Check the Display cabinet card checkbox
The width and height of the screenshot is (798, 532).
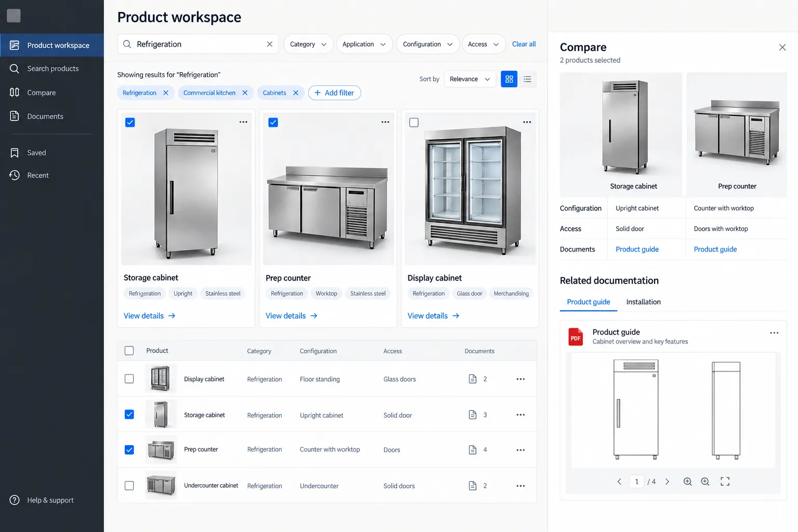[x=414, y=123]
